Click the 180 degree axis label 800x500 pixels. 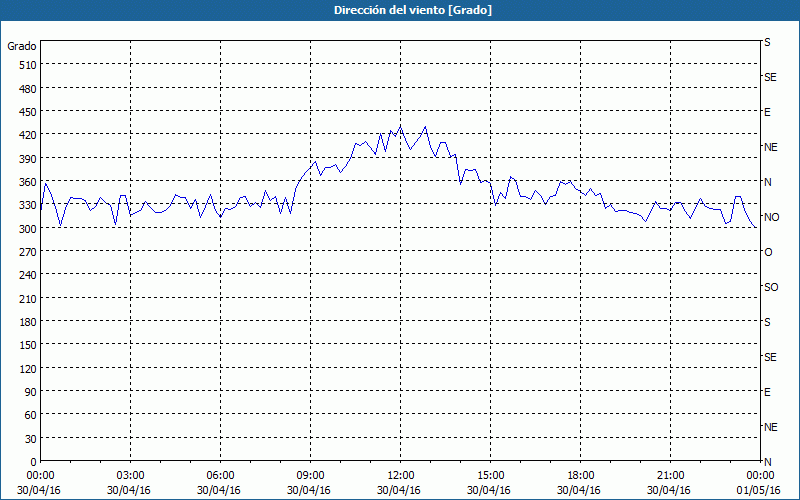(29, 322)
